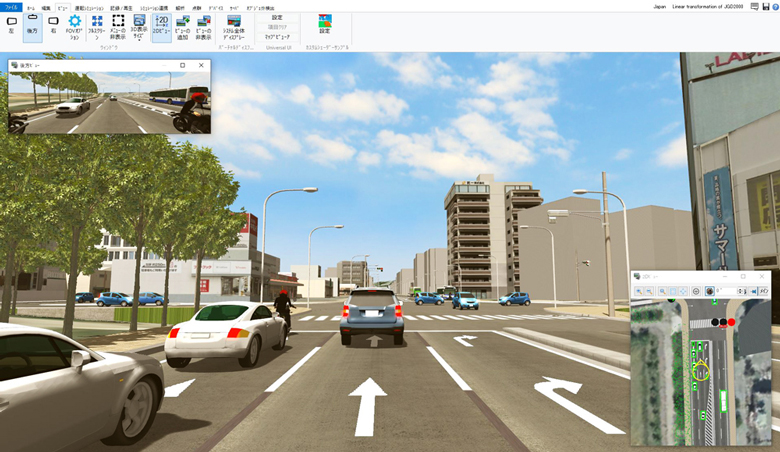Open FOV options gear icon
The width and height of the screenshot is (780, 452).
click(x=74, y=27)
